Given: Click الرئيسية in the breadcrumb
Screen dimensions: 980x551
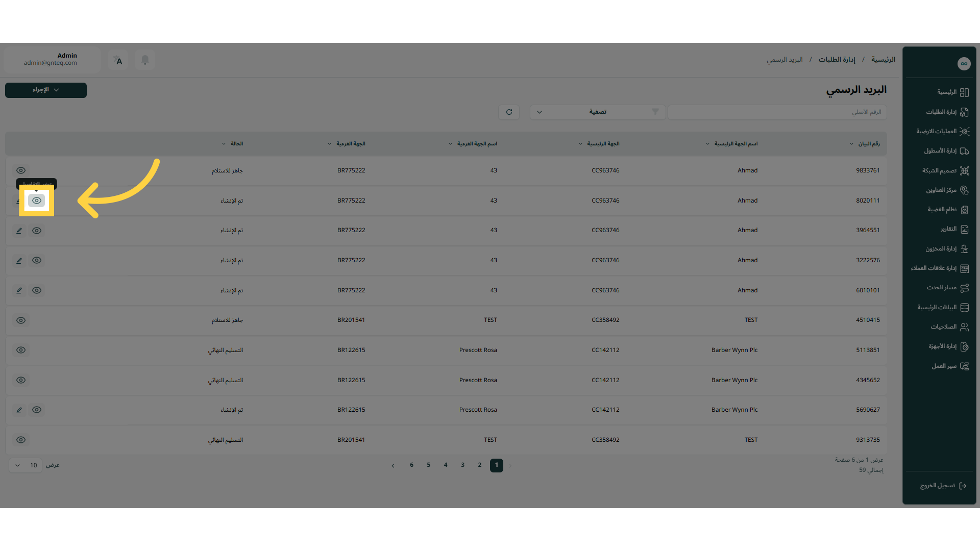Looking at the screenshot, I should tap(884, 60).
